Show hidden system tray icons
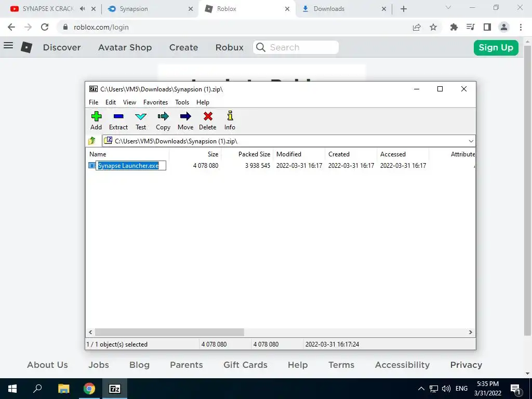The width and height of the screenshot is (532, 399). 421,389
